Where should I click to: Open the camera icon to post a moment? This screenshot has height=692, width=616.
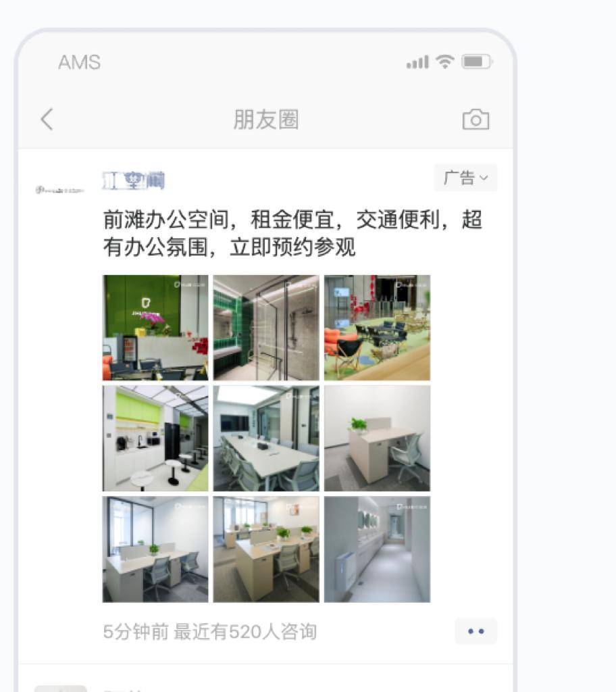coord(476,119)
